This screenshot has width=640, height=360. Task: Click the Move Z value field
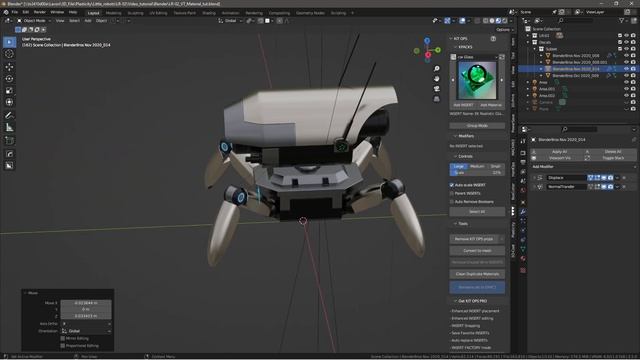(86, 316)
